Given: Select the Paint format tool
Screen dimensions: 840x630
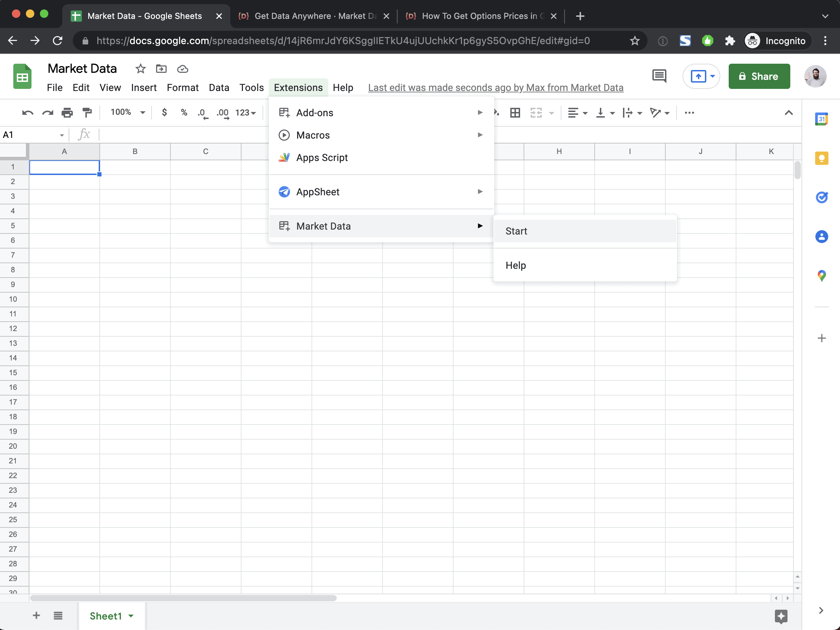Looking at the screenshot, I should click(x=87, y=113).
